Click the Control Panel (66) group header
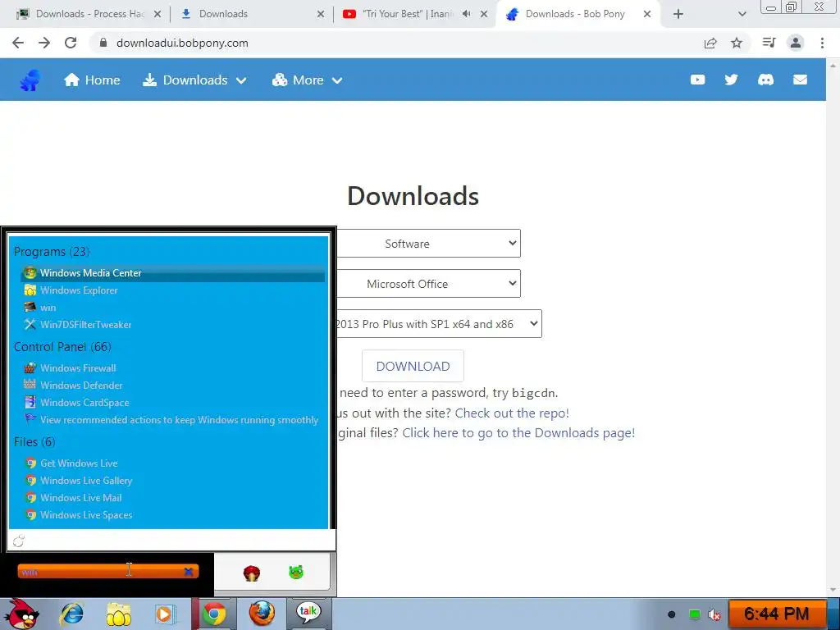840x630 pixels. 62,347
